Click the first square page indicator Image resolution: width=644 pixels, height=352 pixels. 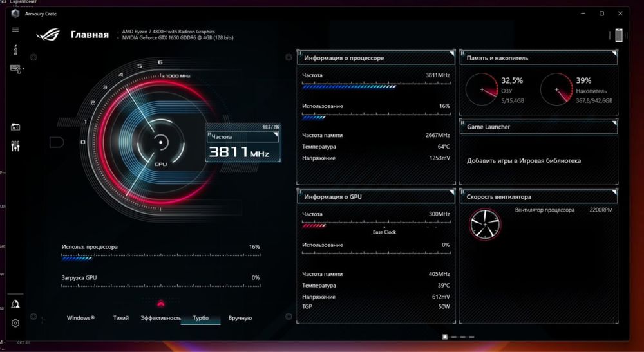point(445,337)
